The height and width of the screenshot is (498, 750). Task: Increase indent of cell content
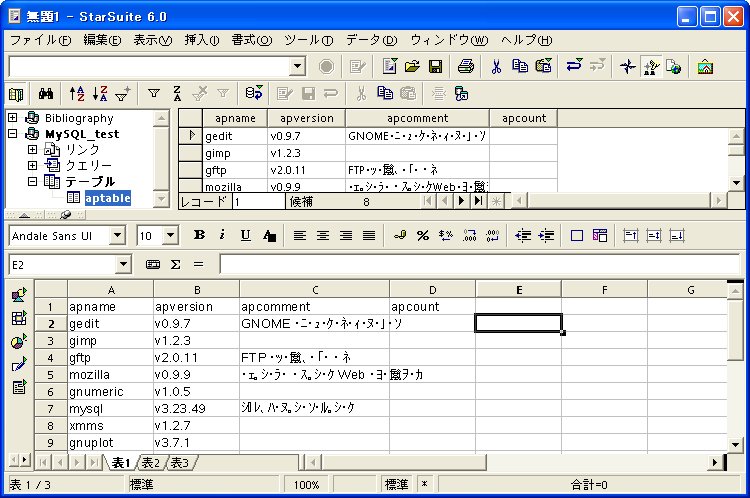point(546,235)
